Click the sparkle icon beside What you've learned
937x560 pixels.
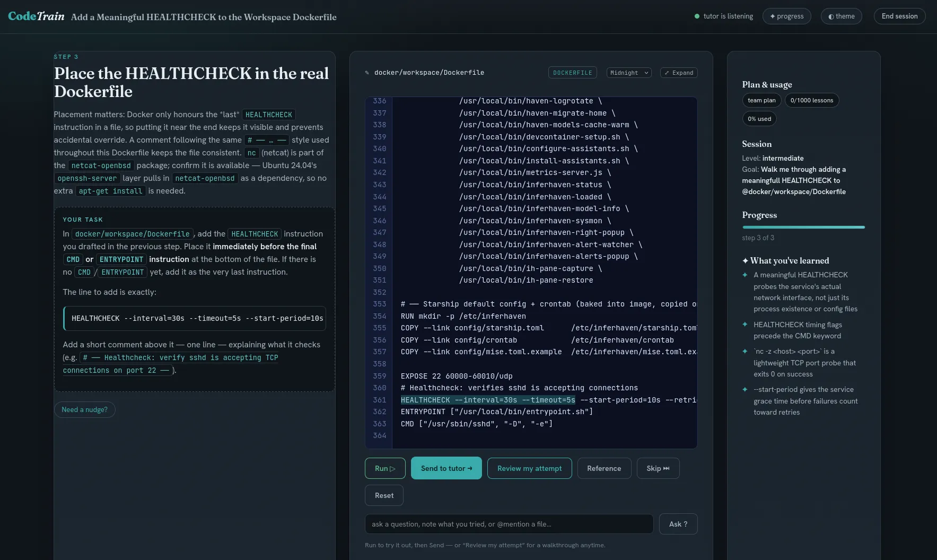click(x=745, y=260)
